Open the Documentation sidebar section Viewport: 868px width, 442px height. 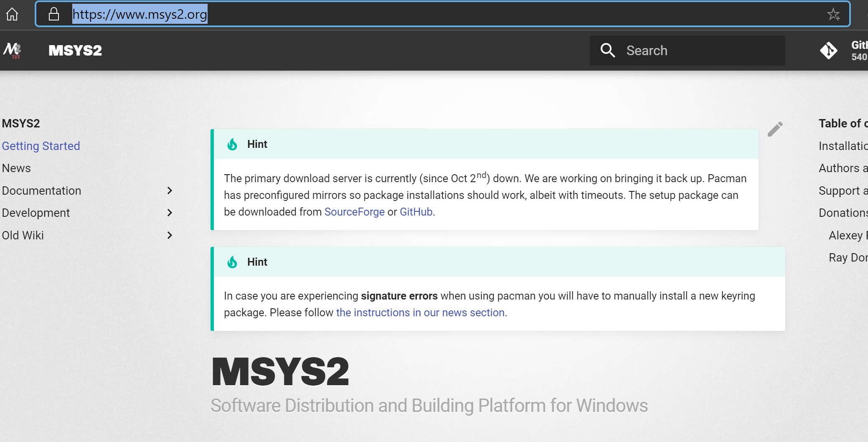[41, 191]
